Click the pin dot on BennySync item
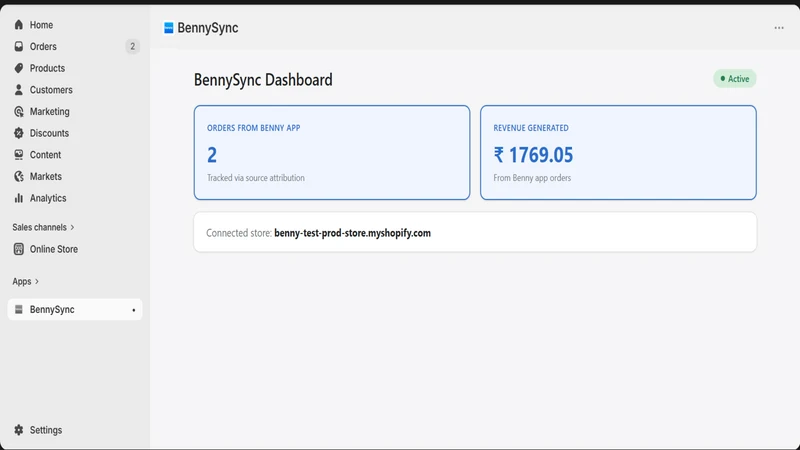 pyautogui.click(x=134, y=310)
